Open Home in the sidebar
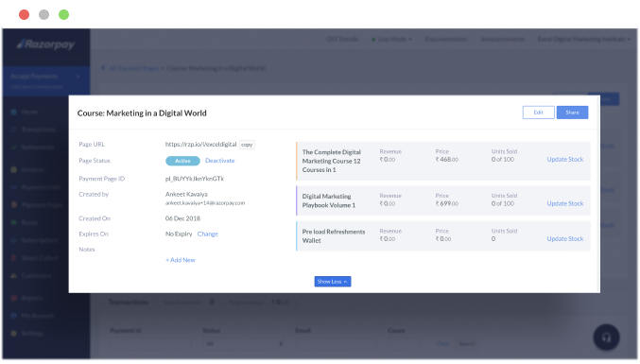The height and width of the screenshot is (364, 640). point(29,112)
